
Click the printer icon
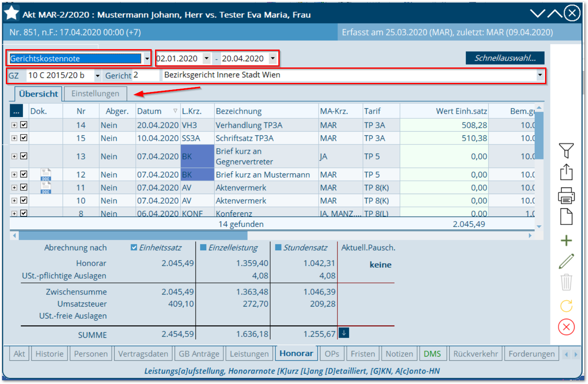point(566,195)
